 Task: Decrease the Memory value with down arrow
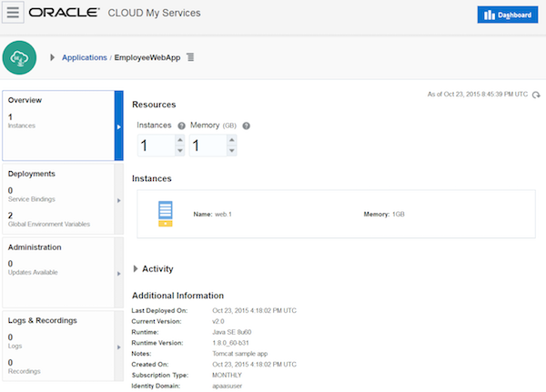(232, 150)
